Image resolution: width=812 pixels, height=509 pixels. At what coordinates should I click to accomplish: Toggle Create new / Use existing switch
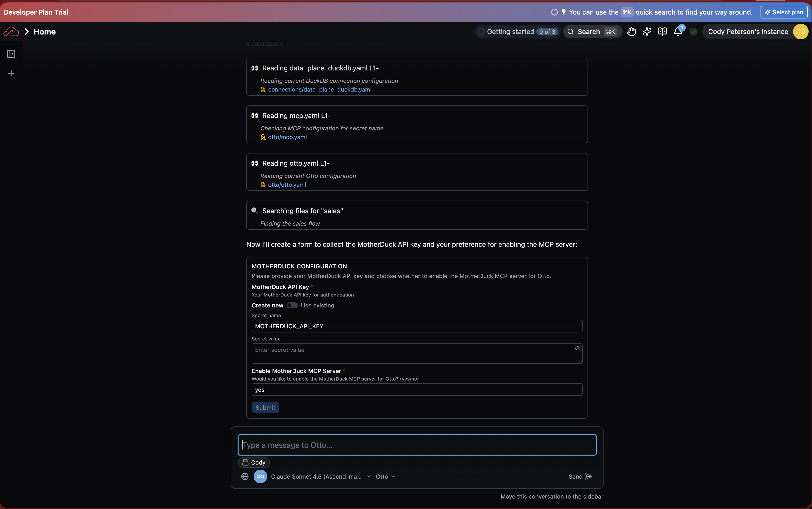pos(292,305)
